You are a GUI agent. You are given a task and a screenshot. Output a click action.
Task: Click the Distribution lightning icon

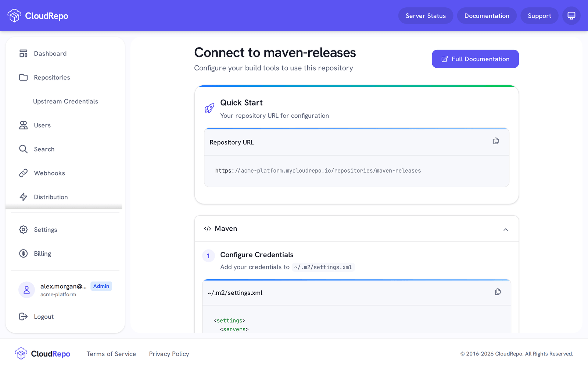pyautogui.click(x=24, y=197)
